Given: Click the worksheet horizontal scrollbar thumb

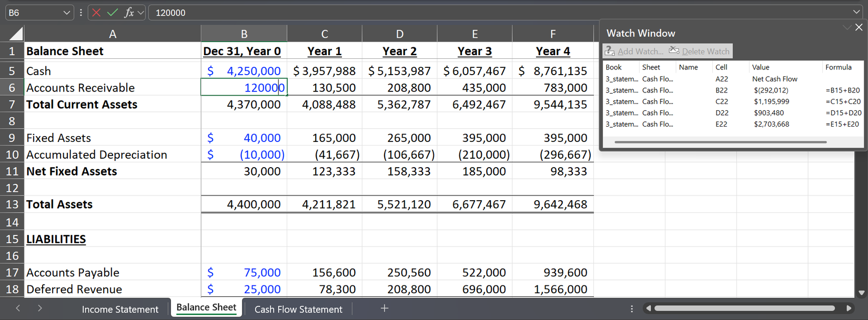Looking at the screenshot, I should [x=744, y=308].
